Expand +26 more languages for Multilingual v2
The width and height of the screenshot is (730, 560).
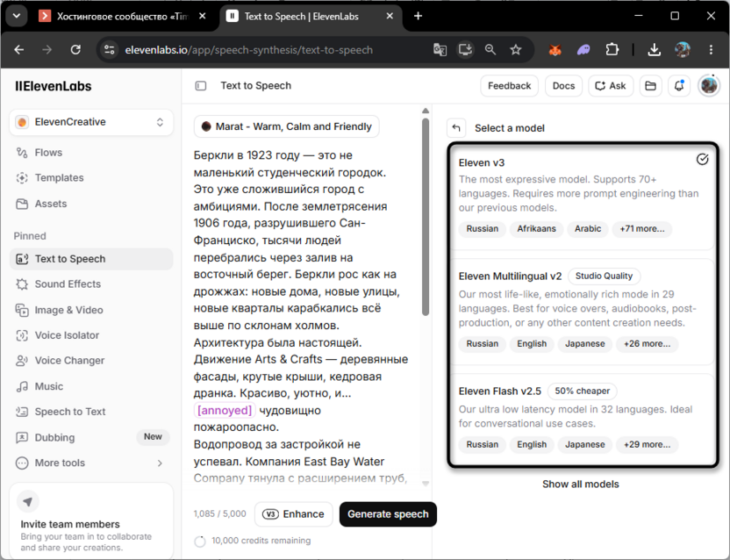[648, 344]
